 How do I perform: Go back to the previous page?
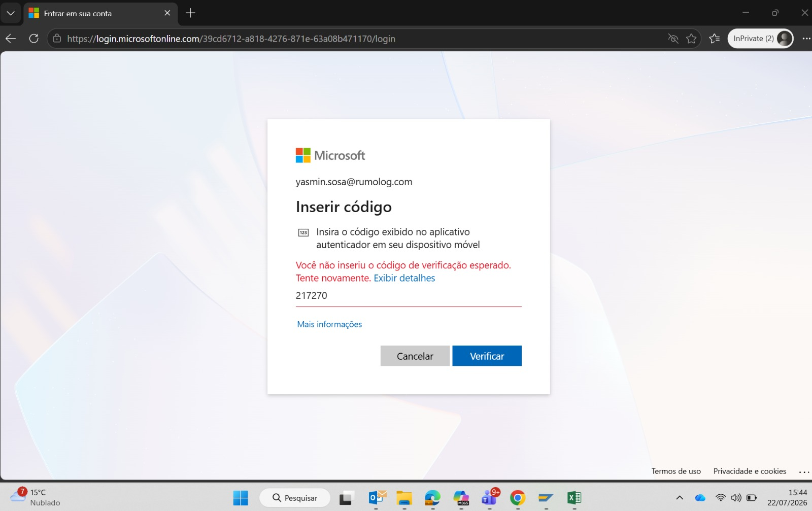point(11,39)
